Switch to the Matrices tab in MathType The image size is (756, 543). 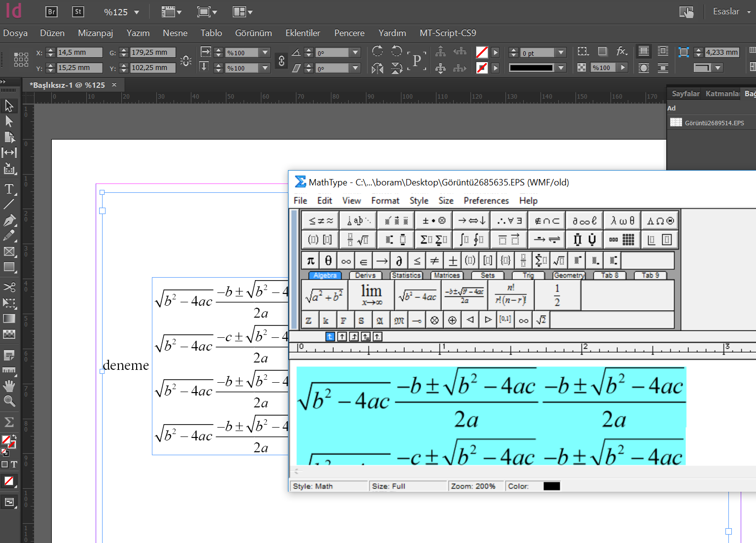[x=447, y=275]
